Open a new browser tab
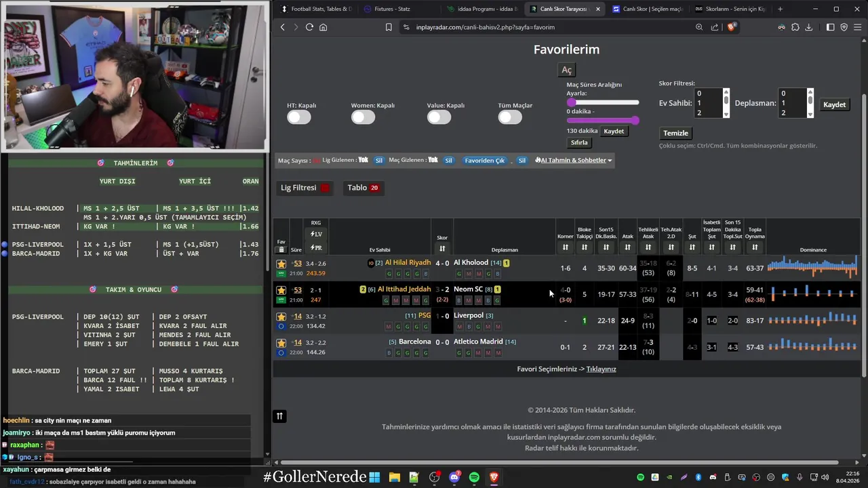868x488 pixels. point(780,9)
